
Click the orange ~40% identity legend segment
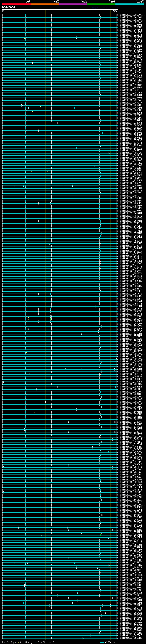point(45,4)
